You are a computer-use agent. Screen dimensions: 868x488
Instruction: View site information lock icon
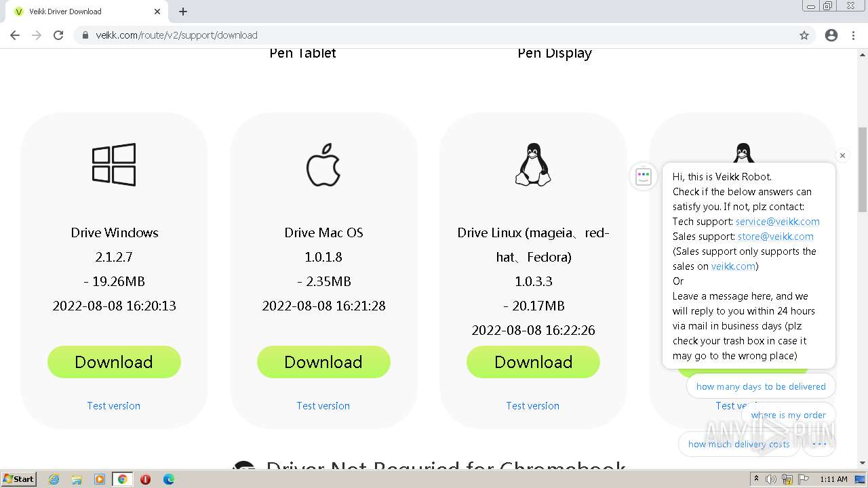pos(85,35)
